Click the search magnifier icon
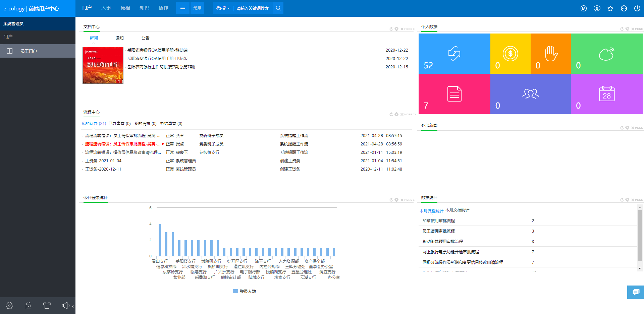 (278, 8)
